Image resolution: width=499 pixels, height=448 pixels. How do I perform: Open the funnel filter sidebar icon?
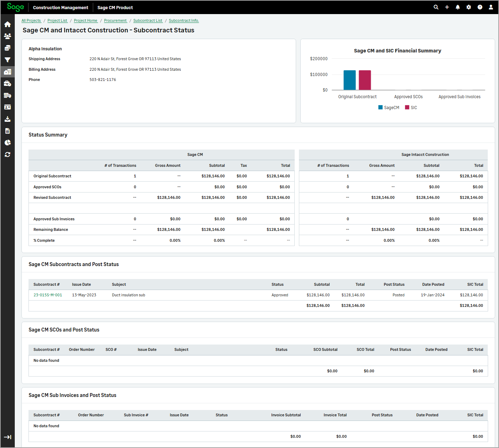(x=7, y=60)
